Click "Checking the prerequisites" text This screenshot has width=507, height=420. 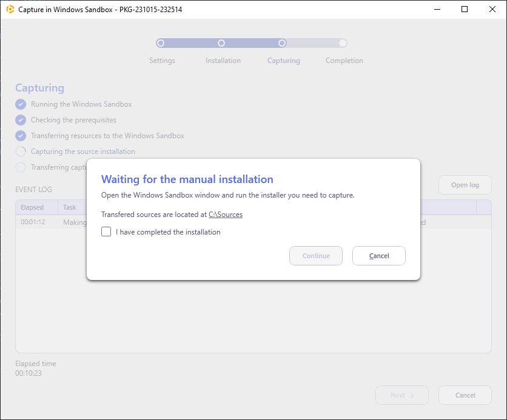73,120
